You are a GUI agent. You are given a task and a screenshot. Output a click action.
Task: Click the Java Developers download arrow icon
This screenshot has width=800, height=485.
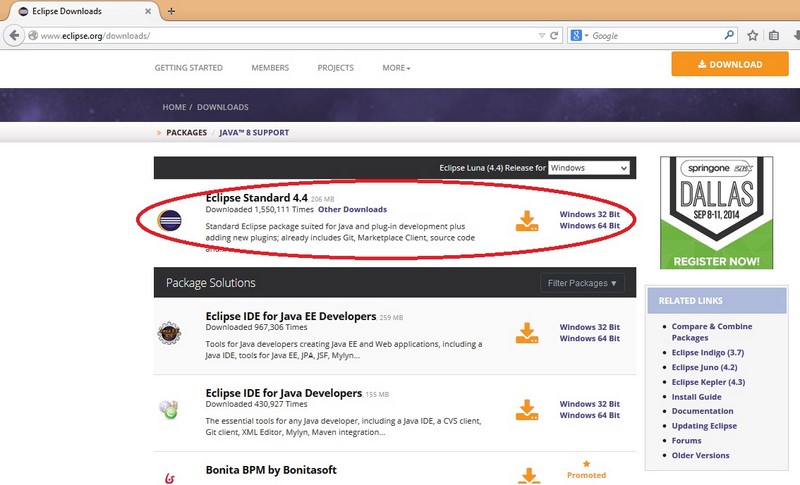[527, 410]
